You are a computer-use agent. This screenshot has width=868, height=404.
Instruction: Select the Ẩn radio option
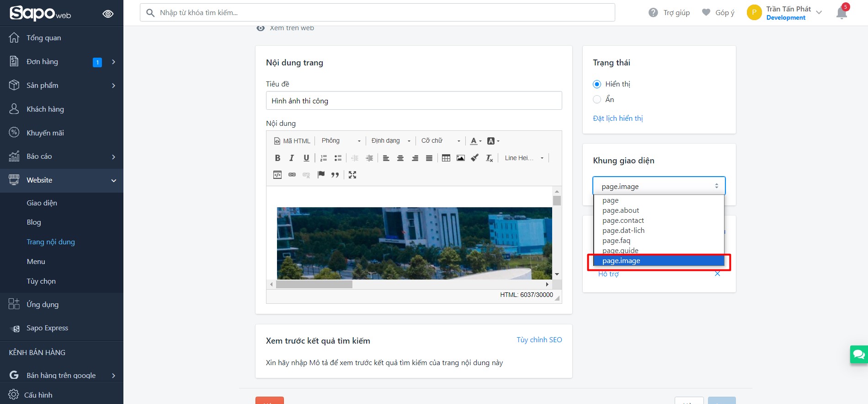point(597,99)
